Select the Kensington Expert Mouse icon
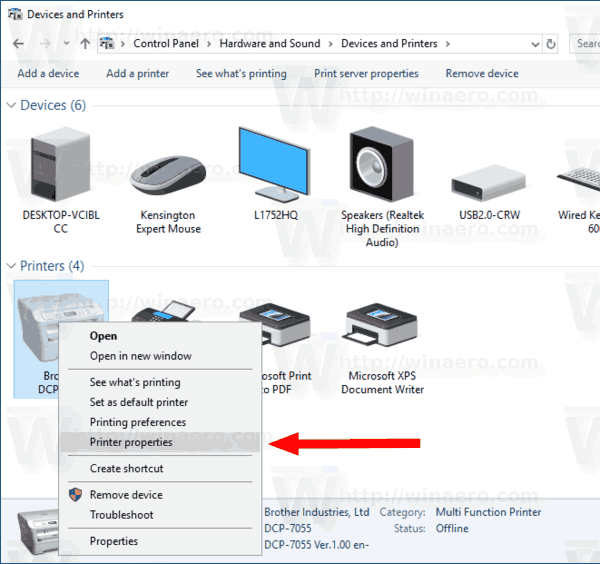Image resolution: width=600 pixels, height=564 pixels. (168, 175)
